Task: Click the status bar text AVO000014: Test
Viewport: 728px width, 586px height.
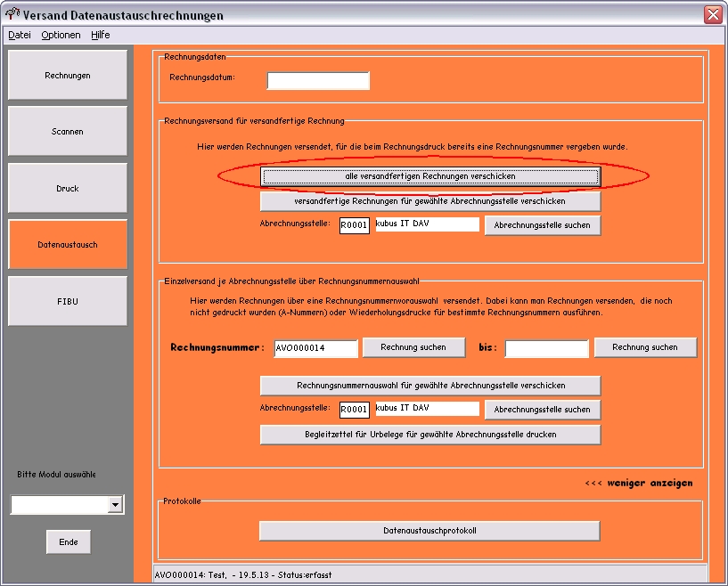Action: (243, 575)
